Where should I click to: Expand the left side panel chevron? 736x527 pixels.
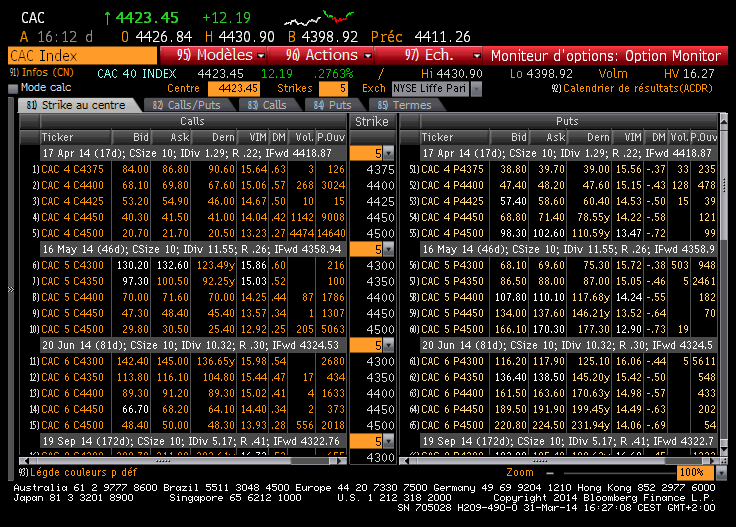[x=11, y=290]
